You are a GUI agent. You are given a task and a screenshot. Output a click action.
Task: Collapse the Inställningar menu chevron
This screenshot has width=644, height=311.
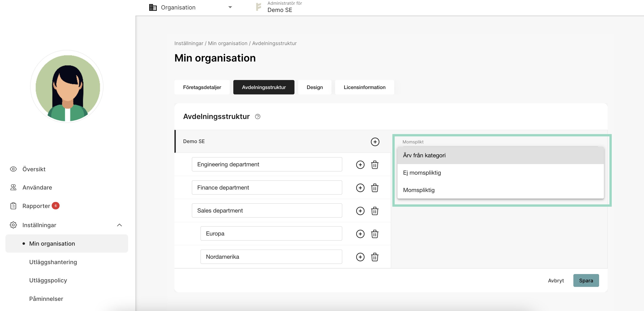click(120, 225)
